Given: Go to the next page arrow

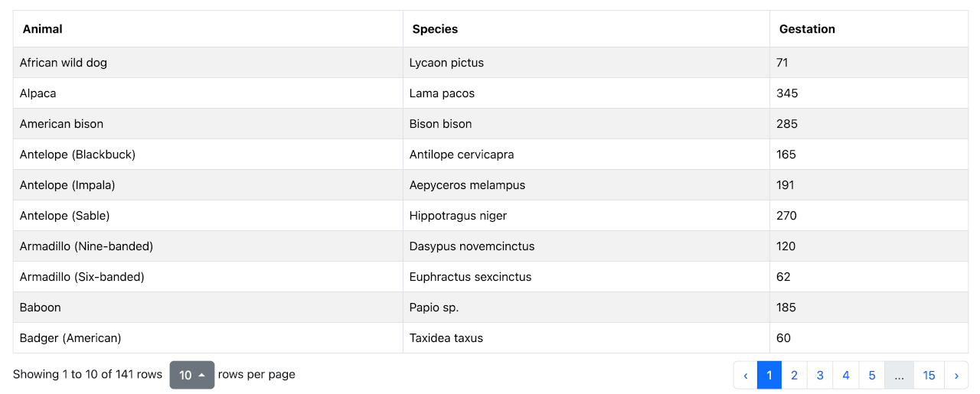Looking at the screenshot, I should pyautogui.click(x=955, y=375).
